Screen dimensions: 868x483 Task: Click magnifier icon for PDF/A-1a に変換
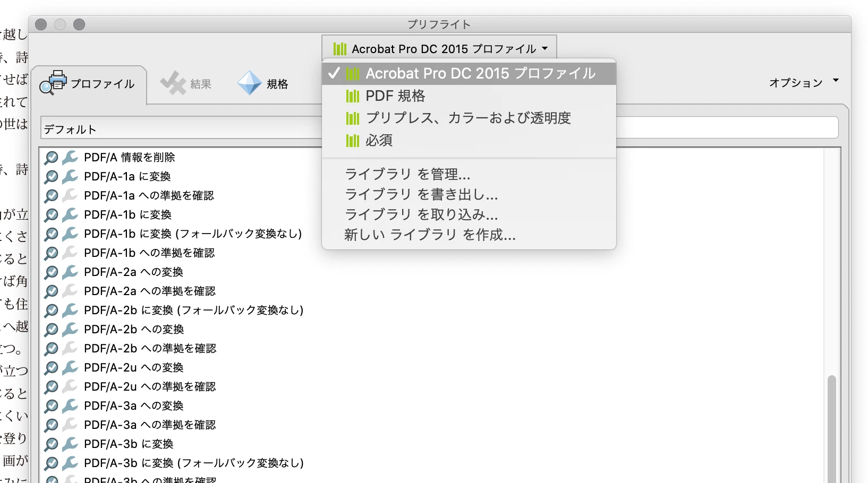[51, 177]
